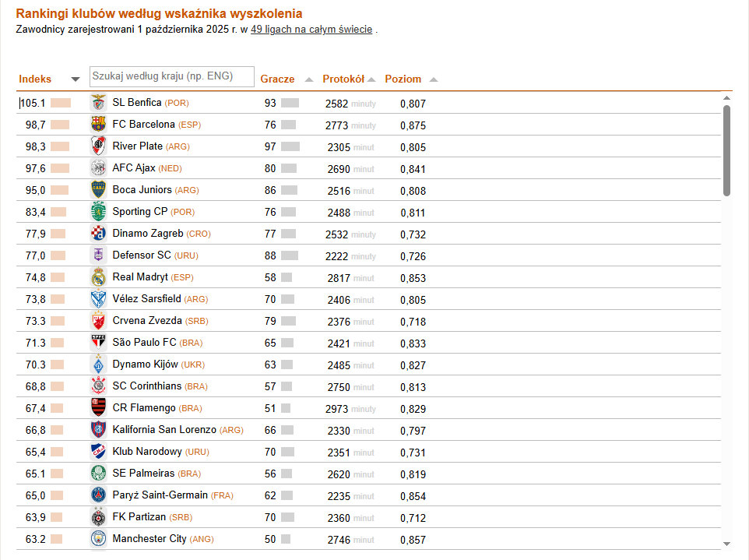The image size is (749, 560).
Task: Click the Benfica Indeks bar indicator
Action: point(61,103)
